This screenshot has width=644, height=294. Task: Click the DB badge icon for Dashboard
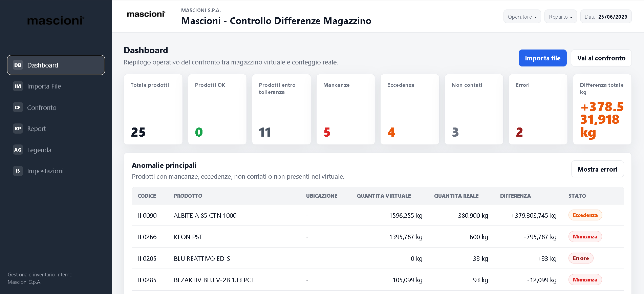pyautogui.click(x=18, y=65)
